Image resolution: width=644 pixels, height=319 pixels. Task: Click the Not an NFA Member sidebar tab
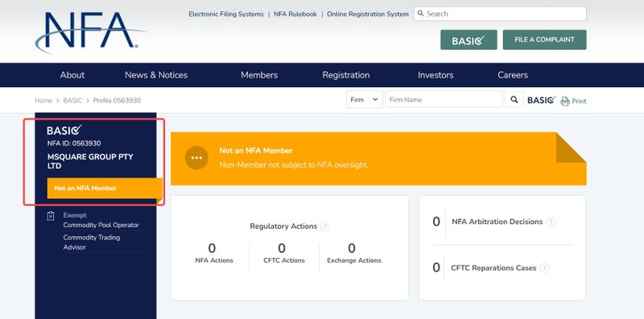pyautogui.click(x=105, y=188)
